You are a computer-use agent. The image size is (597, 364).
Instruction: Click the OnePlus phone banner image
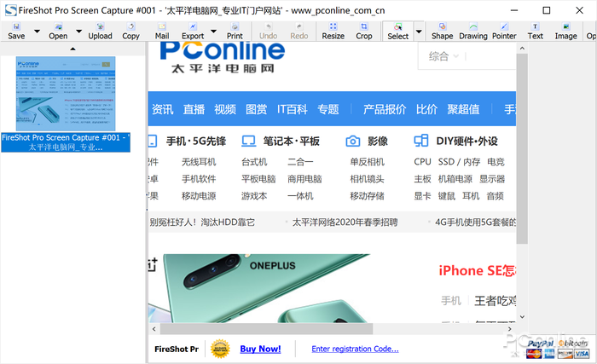[259, 288]
